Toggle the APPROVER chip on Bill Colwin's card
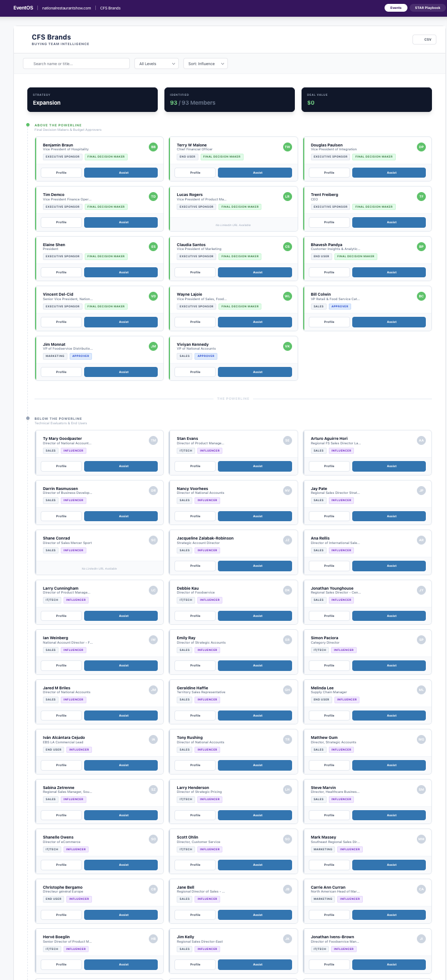This screenshot has width=447, height=980. point(340,306)
